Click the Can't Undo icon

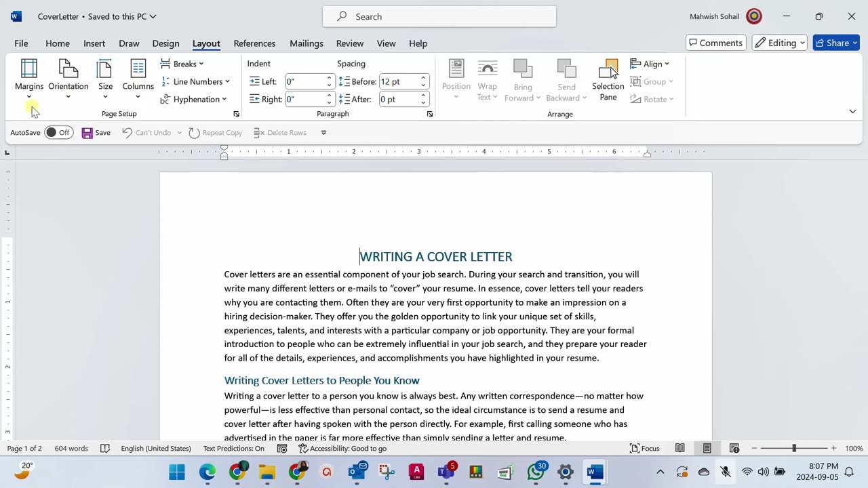point(127,133)
